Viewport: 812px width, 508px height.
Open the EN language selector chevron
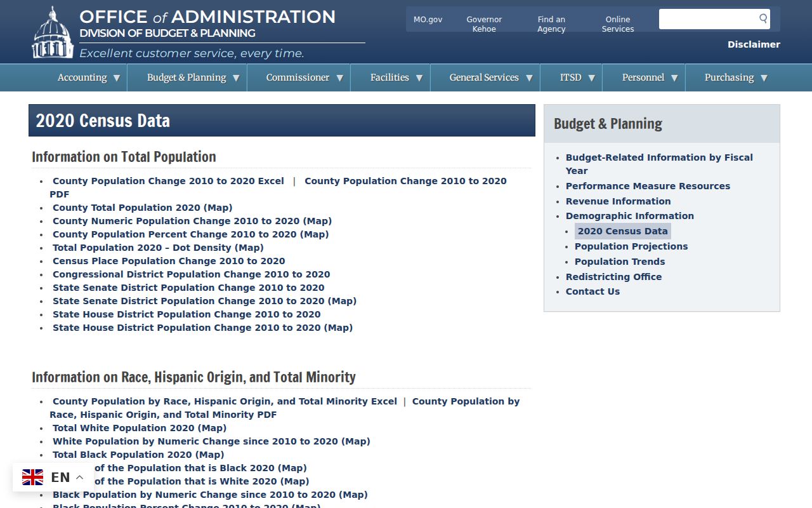[80, 478]
